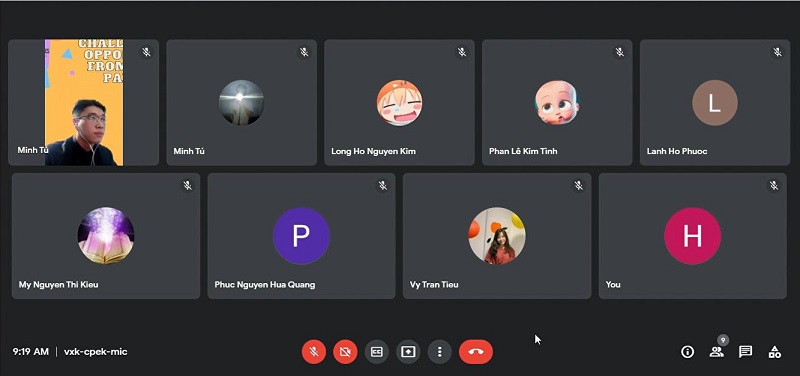This screenshot has height=376, width=800.
Task: Show participants list people icon
Action: 716,352
